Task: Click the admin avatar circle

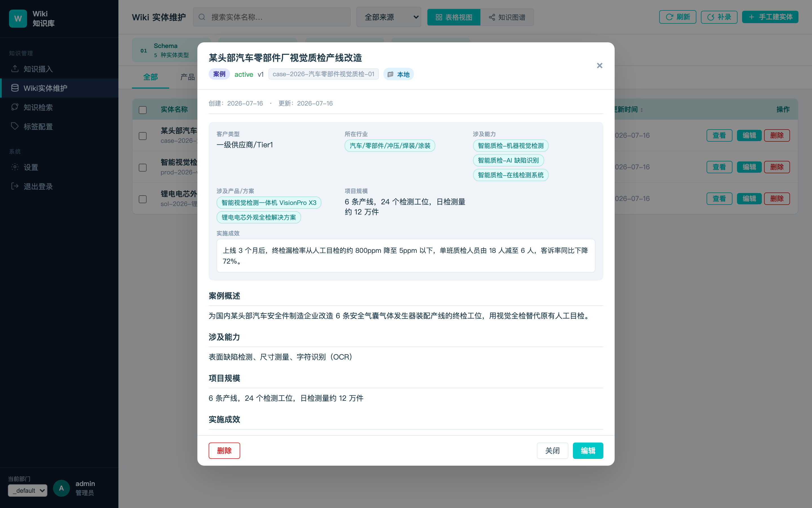Action: [61, 488]
